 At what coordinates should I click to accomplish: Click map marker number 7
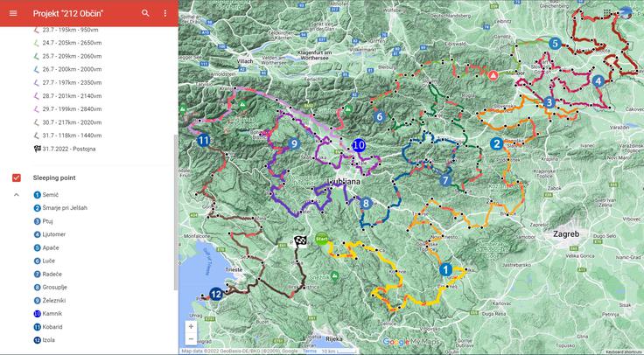[445, 180]
